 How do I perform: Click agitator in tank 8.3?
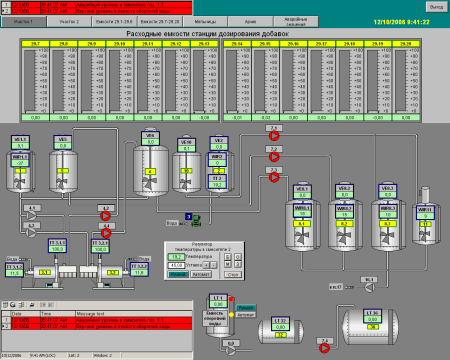pyautogui.click(x=387, y=238)
